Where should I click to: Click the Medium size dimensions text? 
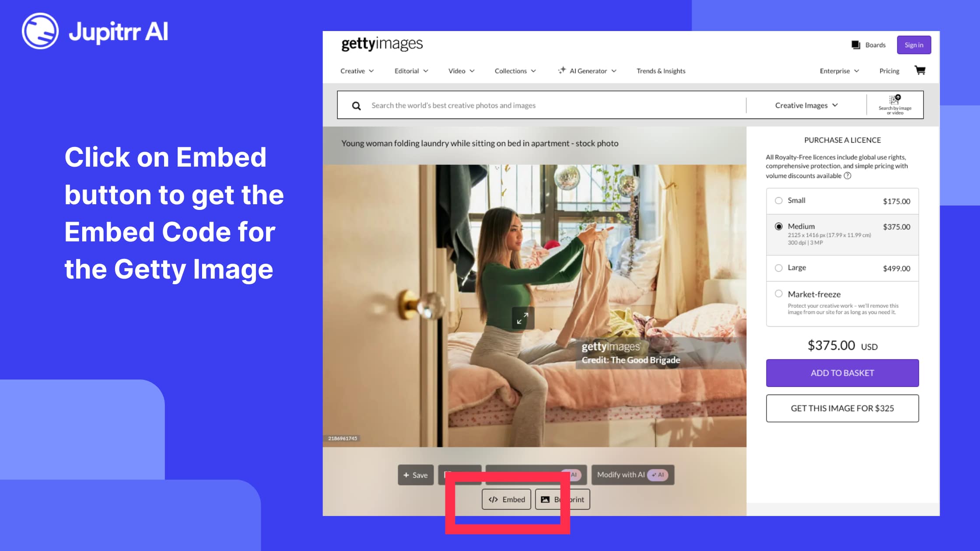(829, 239)
